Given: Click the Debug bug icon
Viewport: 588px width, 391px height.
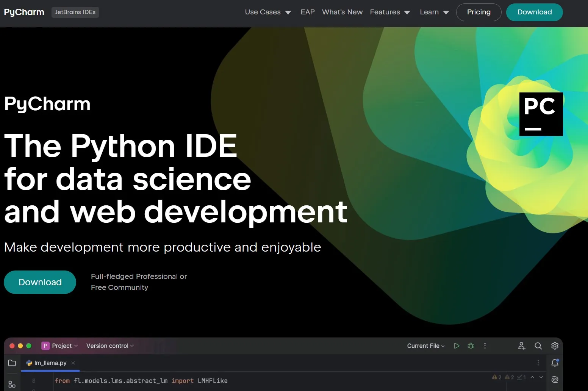Looking at the screenshot, I should click(471, 346).
